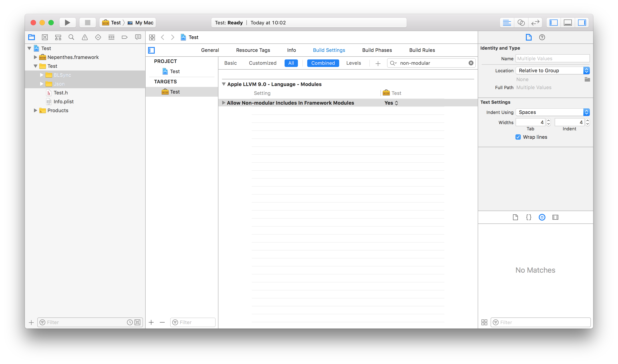Open the related items grid menu
Viewport: 618px width, 364px height.
(152, 37)
